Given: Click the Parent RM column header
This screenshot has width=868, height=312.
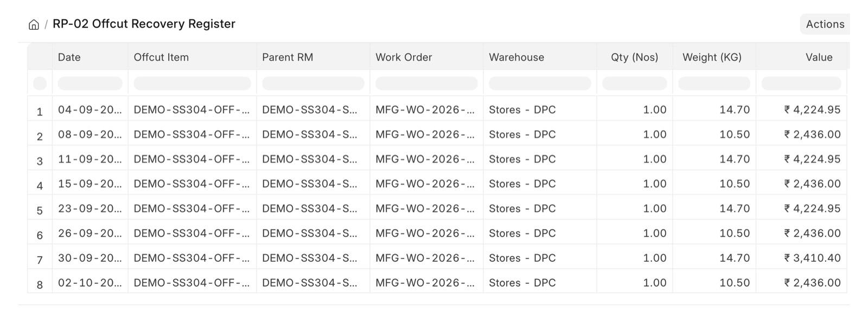Looking at the screenshot, I should click(313, 57).
